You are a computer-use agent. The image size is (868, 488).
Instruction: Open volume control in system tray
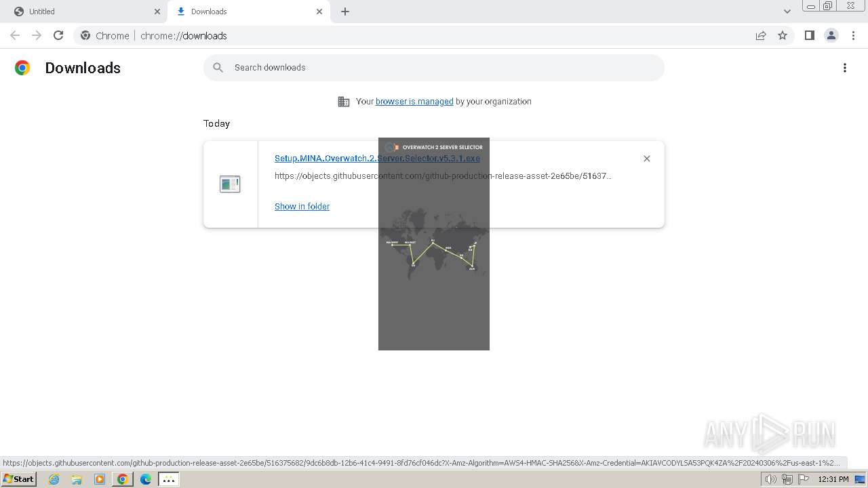pyautogui.click(x=770, y=479)
